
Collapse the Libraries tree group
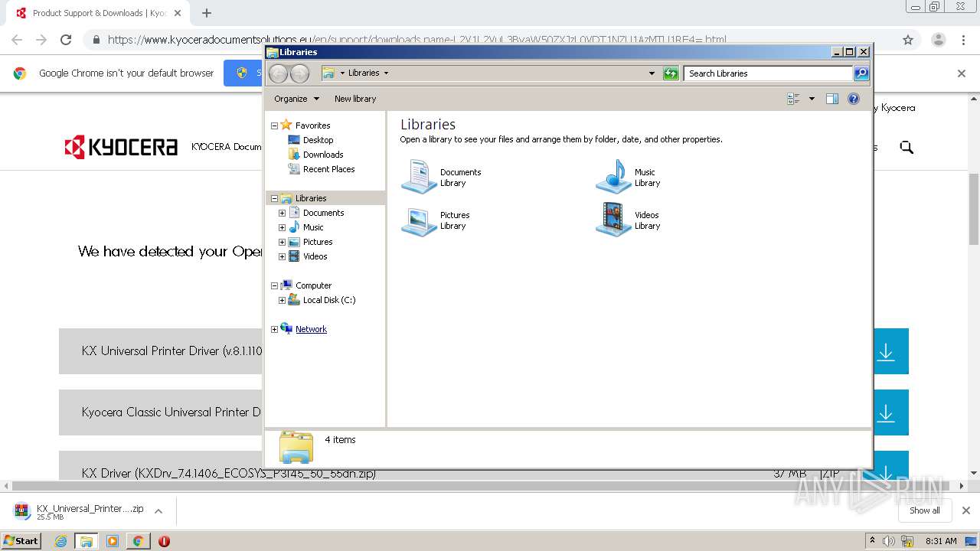point(274,198)
